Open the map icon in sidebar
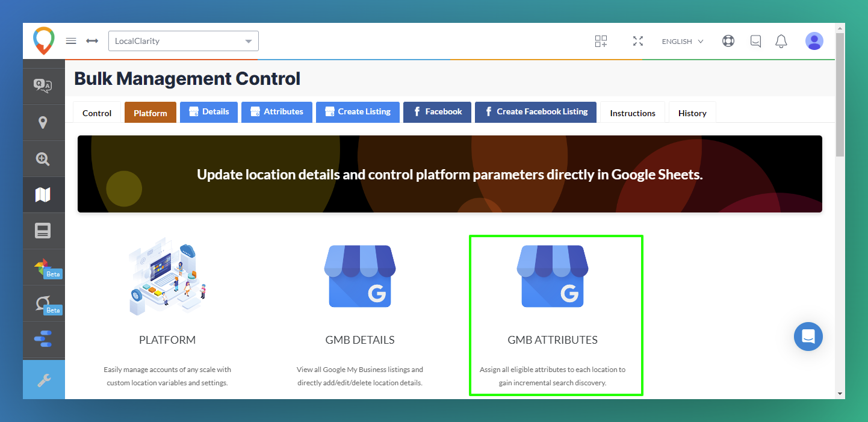Screen dimensions: 868x422 (x=43, y=194)
